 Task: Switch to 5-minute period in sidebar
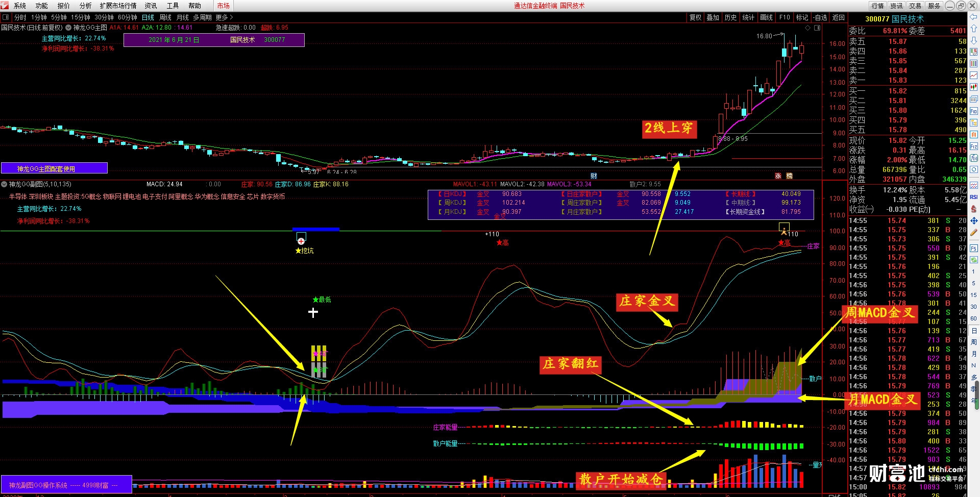click(x=973, y=283)
